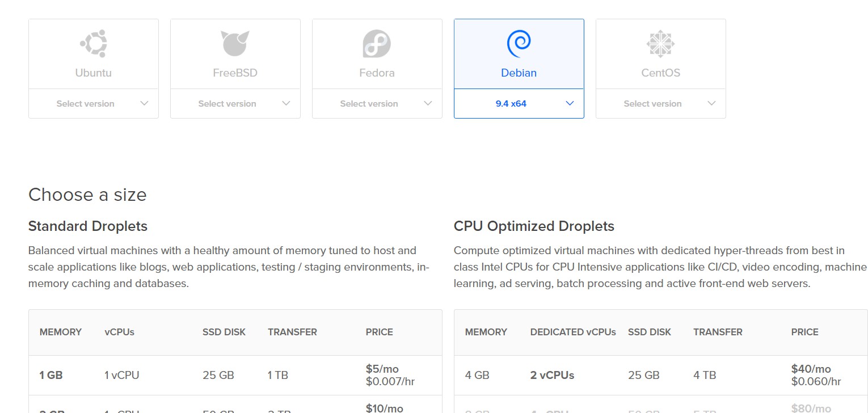
Task: Click the FreeBSD distribution name
Action: (x=235, y=73)
